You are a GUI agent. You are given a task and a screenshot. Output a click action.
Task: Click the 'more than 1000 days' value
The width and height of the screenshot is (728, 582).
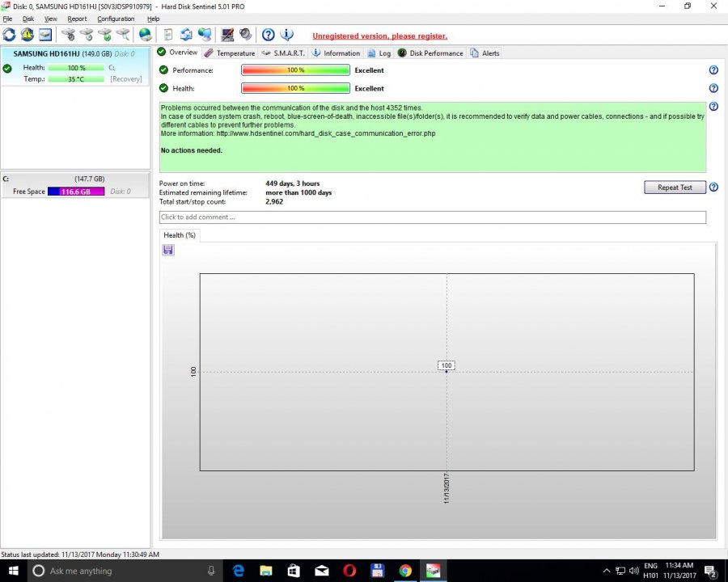pyautogui.click(x=298, y=192)
